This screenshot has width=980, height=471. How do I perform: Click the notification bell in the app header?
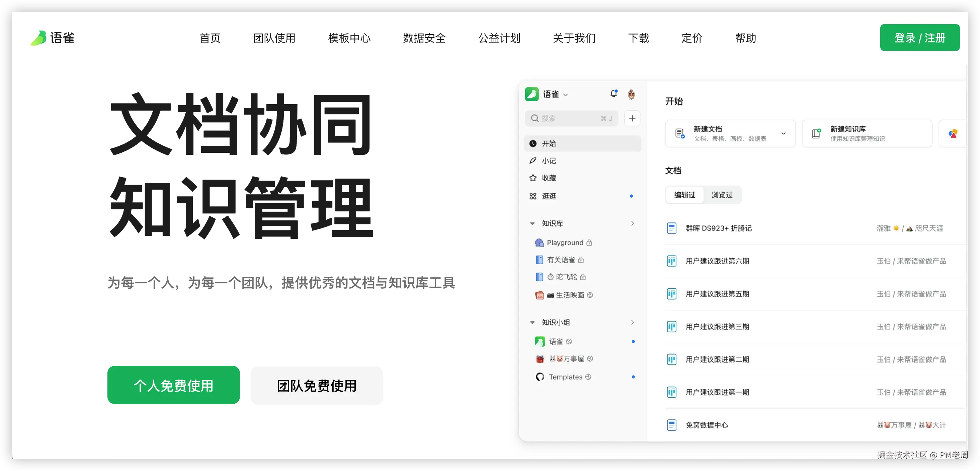[614, 93]
